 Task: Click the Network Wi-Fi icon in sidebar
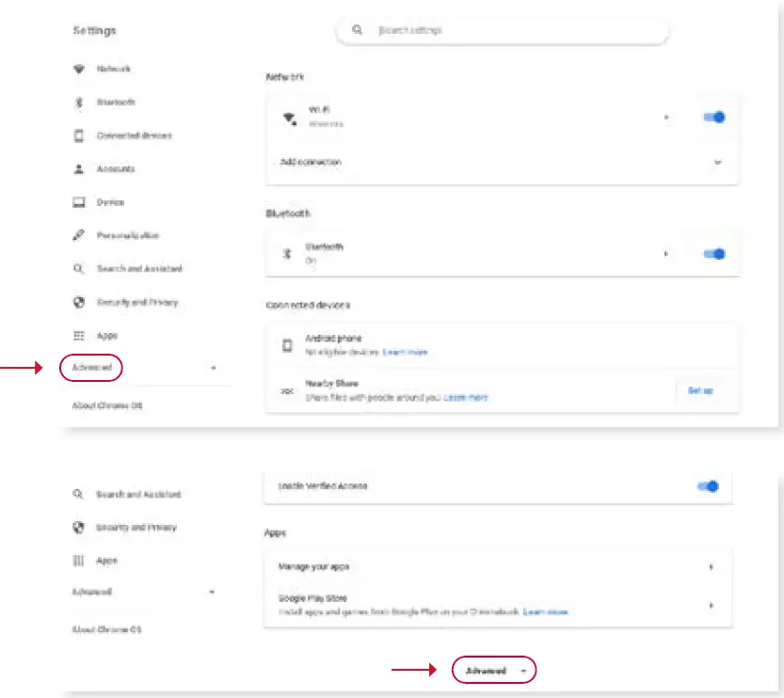[x=79, y=70]
